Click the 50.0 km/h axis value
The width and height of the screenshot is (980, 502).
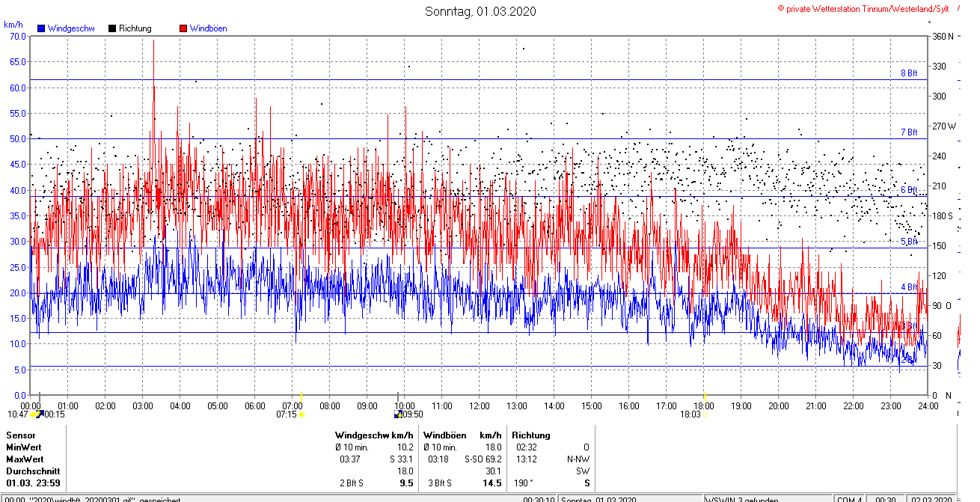17,138
